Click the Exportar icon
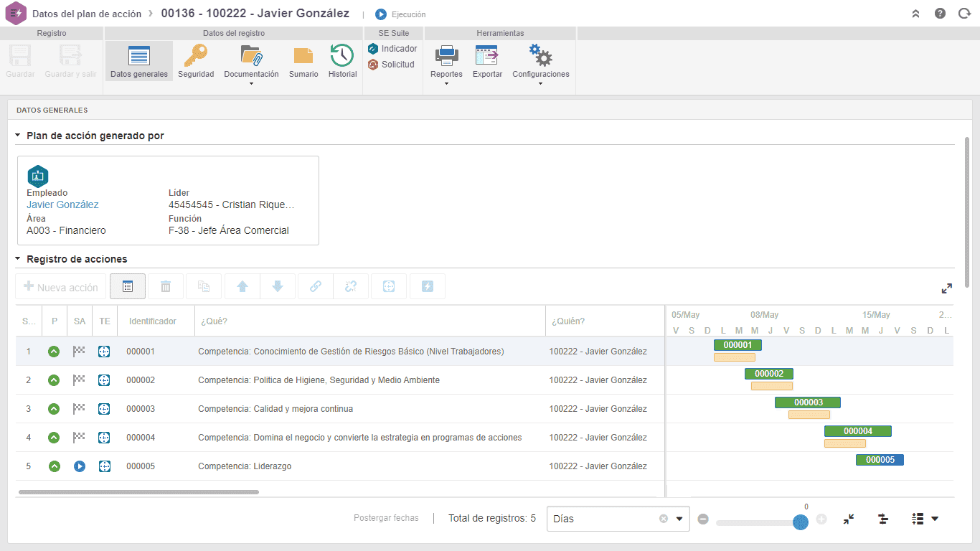The height and width of the screenshot is (551, 980). coord(487,61)
